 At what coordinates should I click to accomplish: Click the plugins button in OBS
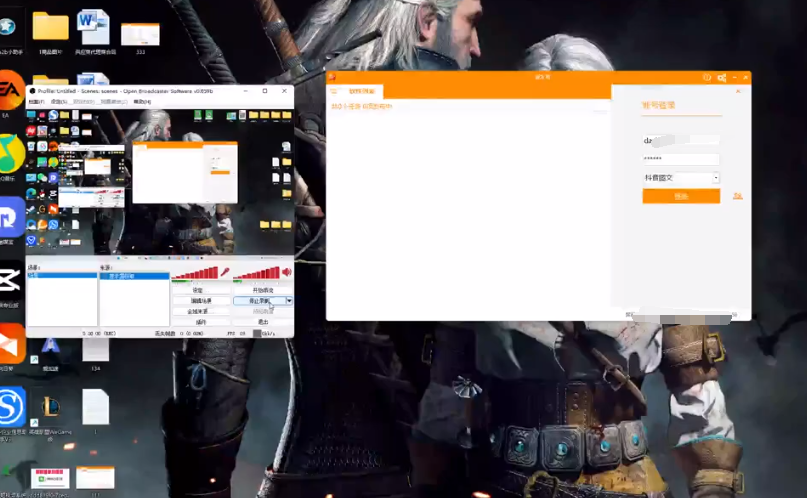tap(200, 322)
